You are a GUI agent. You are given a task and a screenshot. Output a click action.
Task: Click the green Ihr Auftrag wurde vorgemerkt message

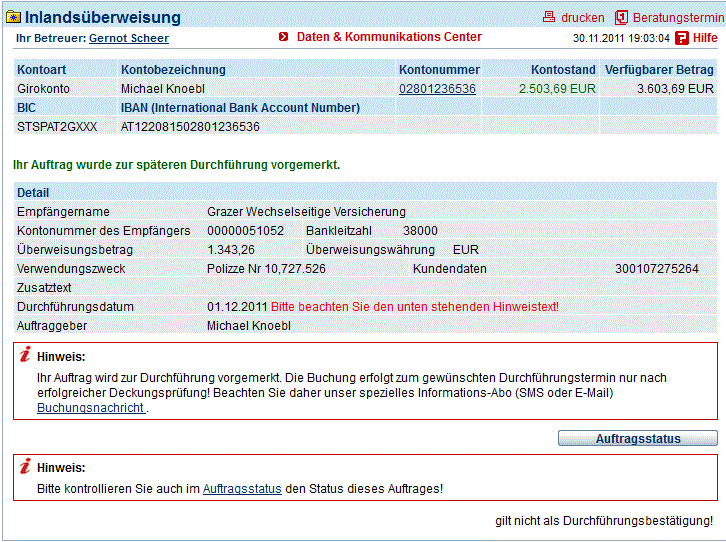click(x=176, y=165)
